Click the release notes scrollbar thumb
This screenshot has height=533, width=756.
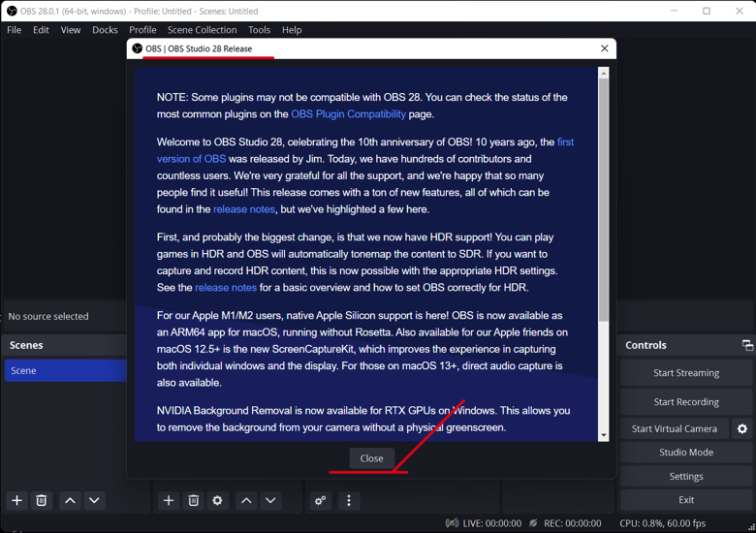click(x=603, y=200)
